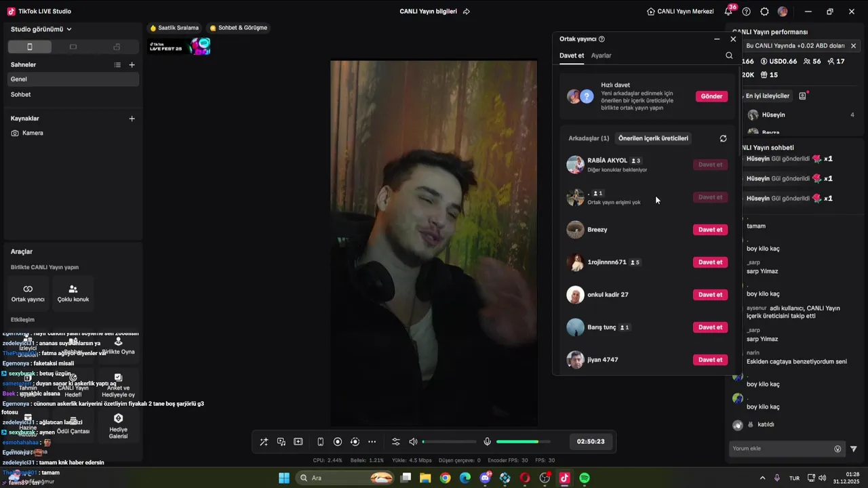Screen dimensions: 868x488
Task: Open the emoji picker in comment box
Action: (x=837, y=449)
